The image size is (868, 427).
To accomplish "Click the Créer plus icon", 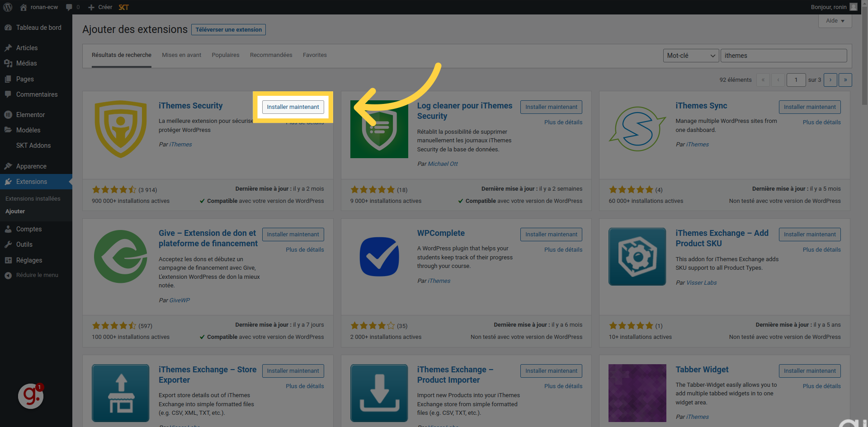I will 91,7.
